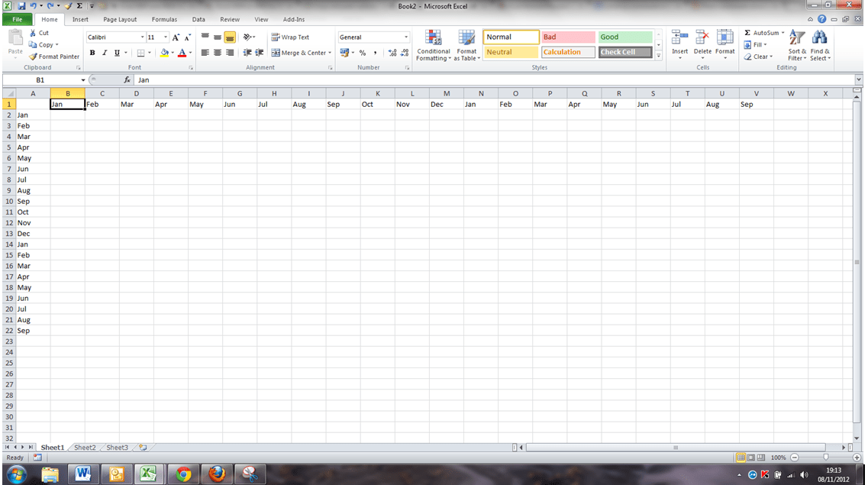This screenshot has height=485, width=868.
Task: Enable Wrap Text for the selection
Action: point(290,37)
